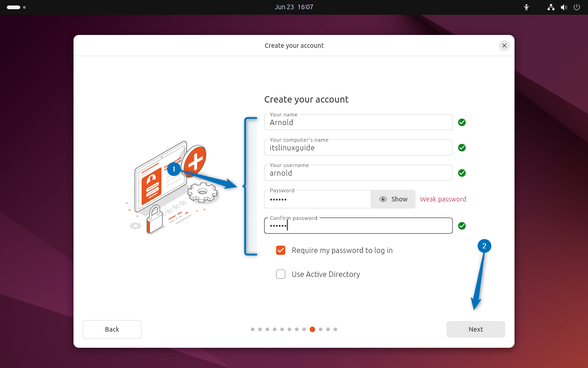Click the Weak password warning text
The width and height of the screenshot is (588, 368).
click(x=443, y=199)
